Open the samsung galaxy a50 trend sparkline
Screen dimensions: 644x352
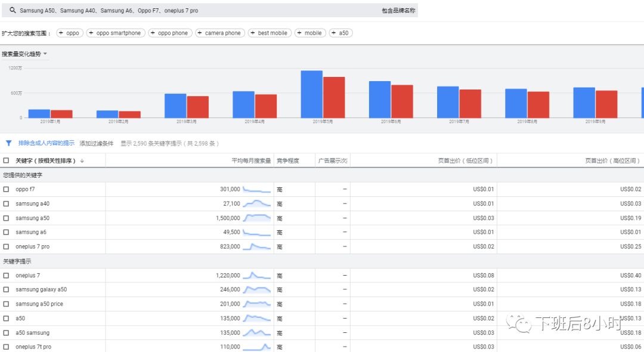(x=256, y=289)
